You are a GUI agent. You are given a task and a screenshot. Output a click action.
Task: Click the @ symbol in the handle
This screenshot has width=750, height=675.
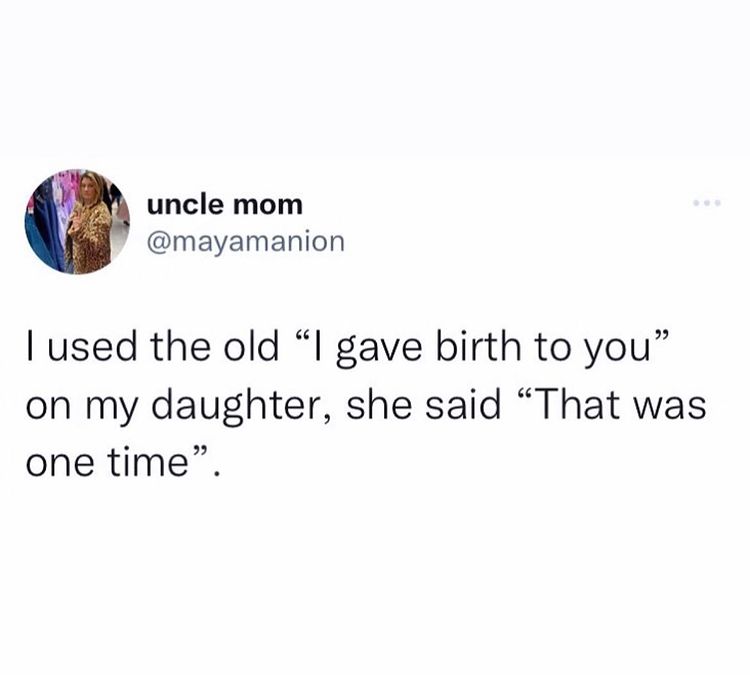[157, 242]
